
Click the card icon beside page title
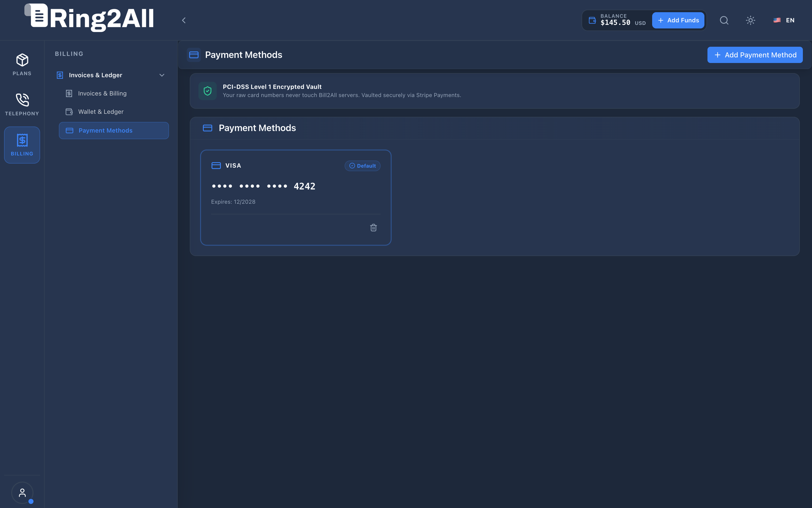pyautogui.click(x=194, y=55)
